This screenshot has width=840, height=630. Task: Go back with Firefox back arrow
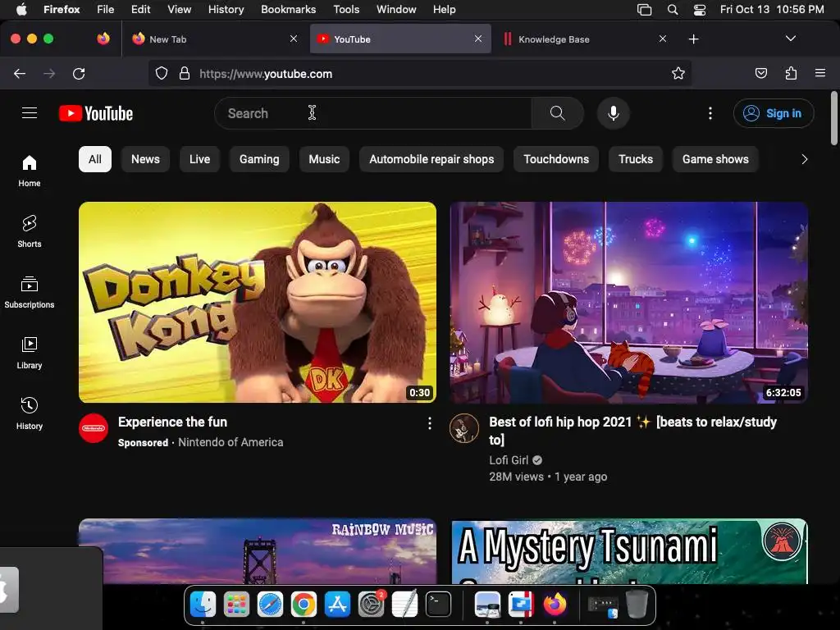(20, 73)
